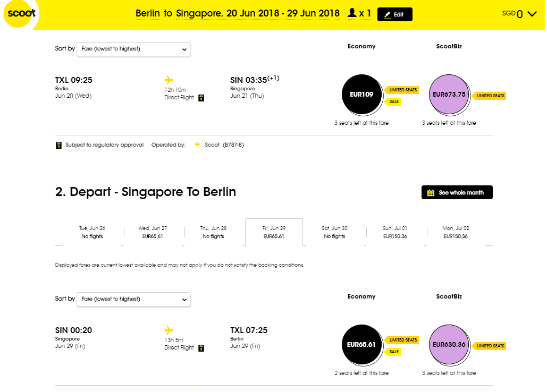Select Economy fare EUR65.61 for return
Image resolution: width=547 pixels, height=392 pixels.
pos(361,345)
